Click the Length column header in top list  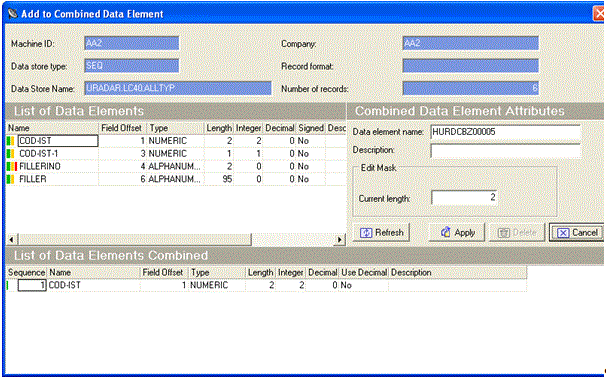pos(218,128)
